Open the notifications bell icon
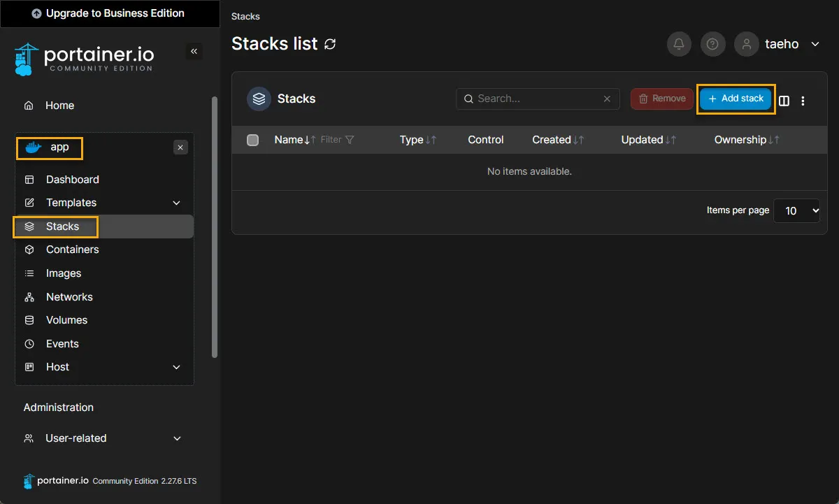 point(678,44)
